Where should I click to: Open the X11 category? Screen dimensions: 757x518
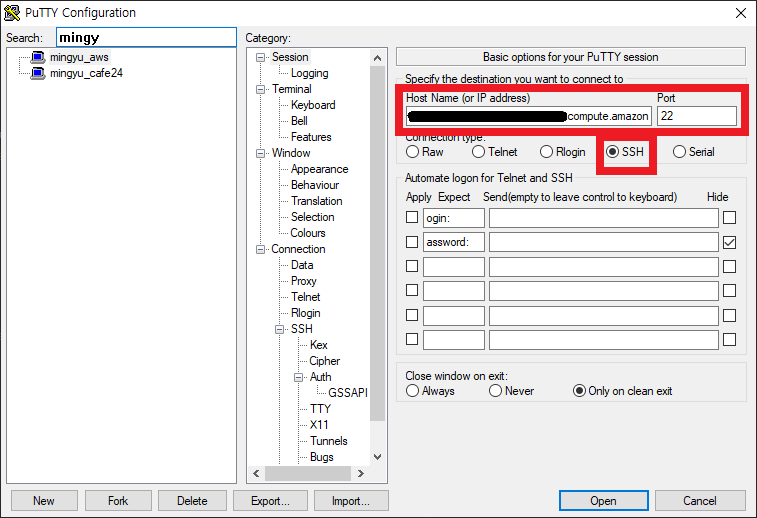coord(319,425)
